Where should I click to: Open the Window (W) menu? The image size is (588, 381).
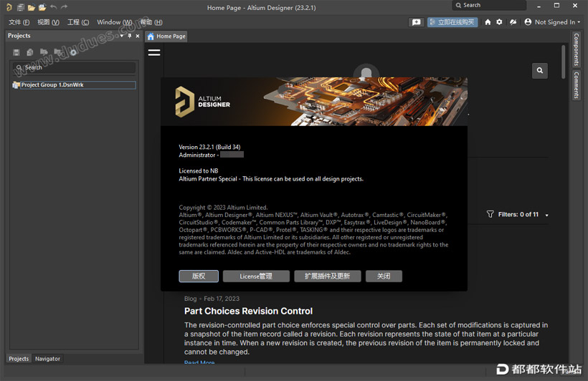pyautogui.click(x=115, y=22)
